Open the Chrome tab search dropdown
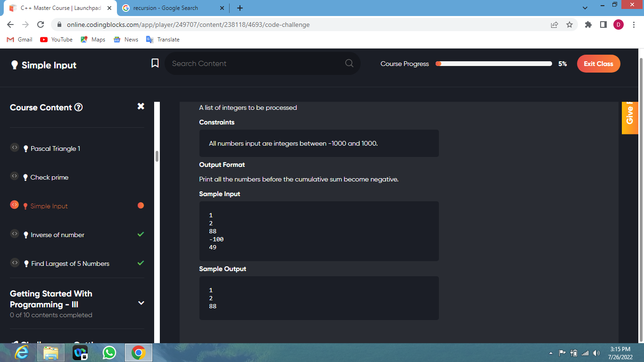The height and width of the screenshot is (362, 644). tap(586, 8)
